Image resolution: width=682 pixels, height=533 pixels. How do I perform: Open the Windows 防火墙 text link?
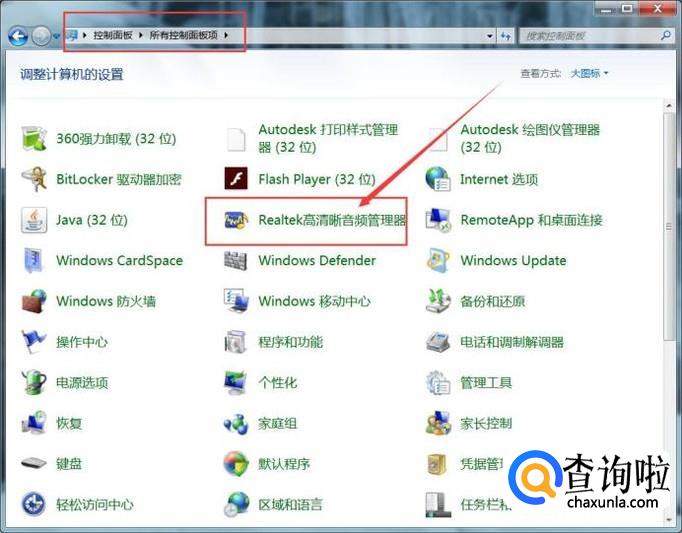tap(106, 301)
